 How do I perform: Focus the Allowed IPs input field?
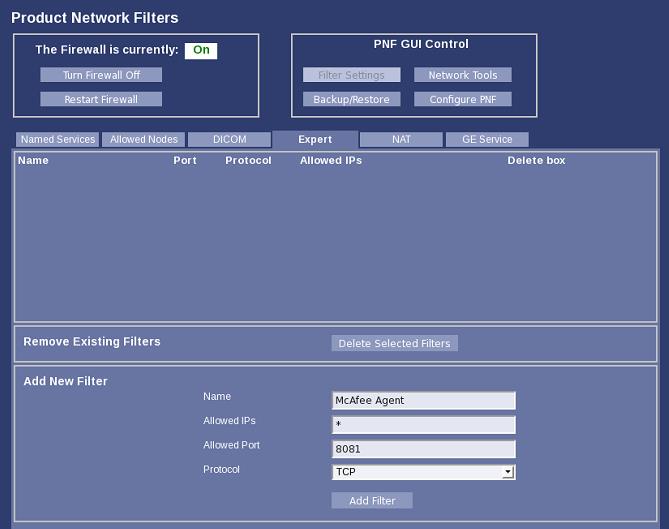[423, 425]
